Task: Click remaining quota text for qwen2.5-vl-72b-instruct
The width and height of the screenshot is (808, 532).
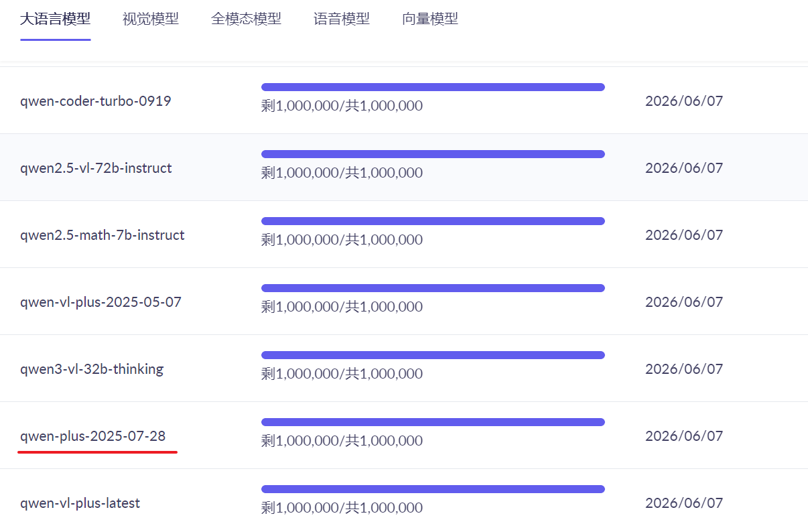Action: [342, 173]
